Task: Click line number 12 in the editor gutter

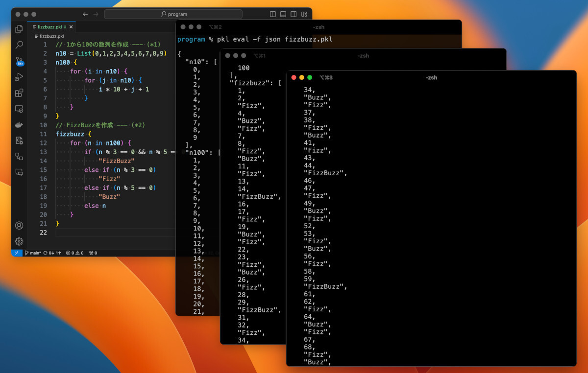Action: click(x=44, y=143)
